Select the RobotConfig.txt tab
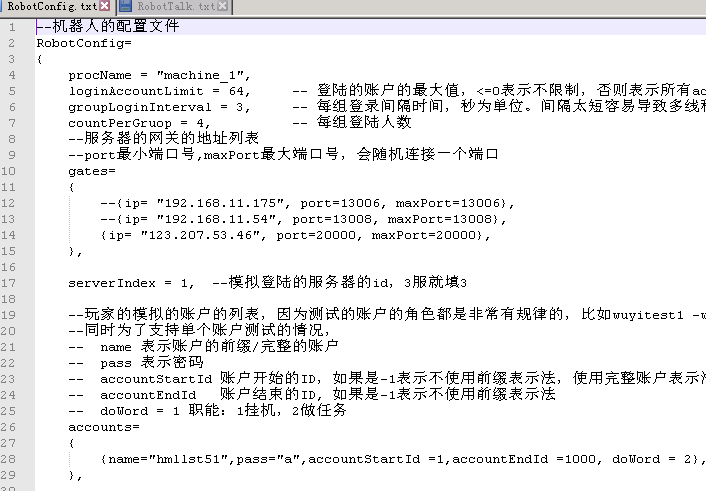Viewport: 706px width, 491px height. (52, 7)
